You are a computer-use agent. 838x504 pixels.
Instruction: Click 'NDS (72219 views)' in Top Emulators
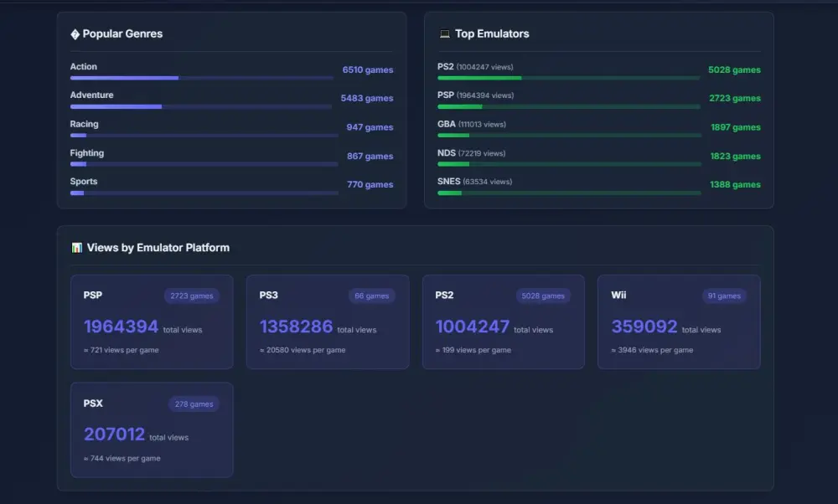point(471,153)
